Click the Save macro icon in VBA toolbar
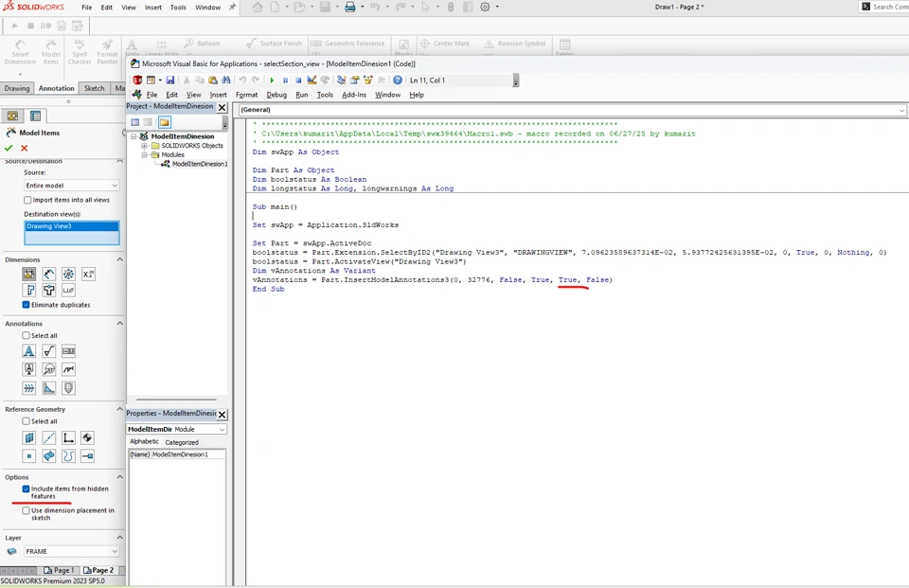 169,80
